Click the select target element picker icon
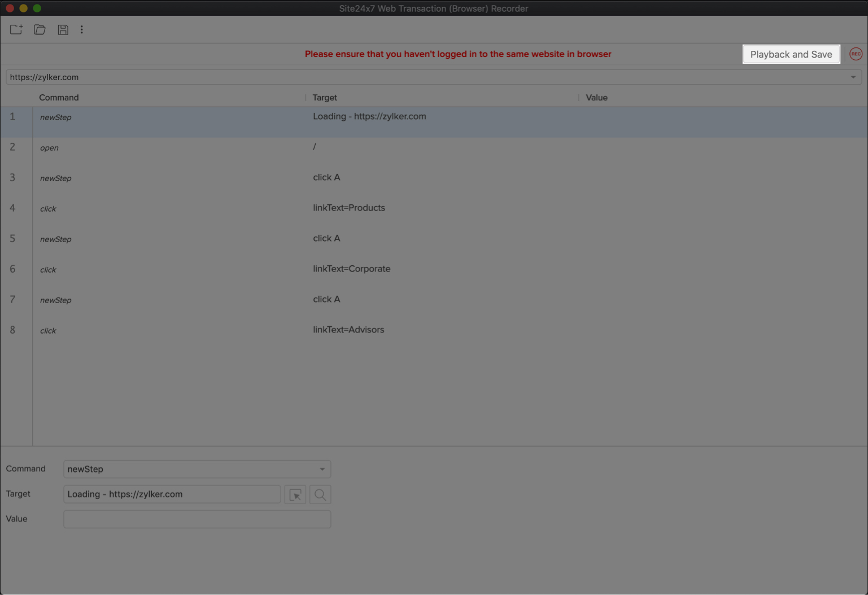The height and width of the screenshot is (595, 868). (295, 495)
